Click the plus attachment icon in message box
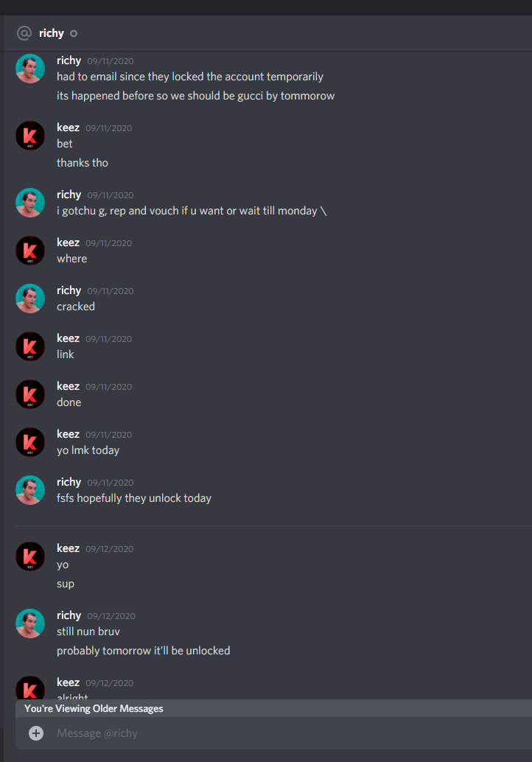 click(x=36, y=733)
